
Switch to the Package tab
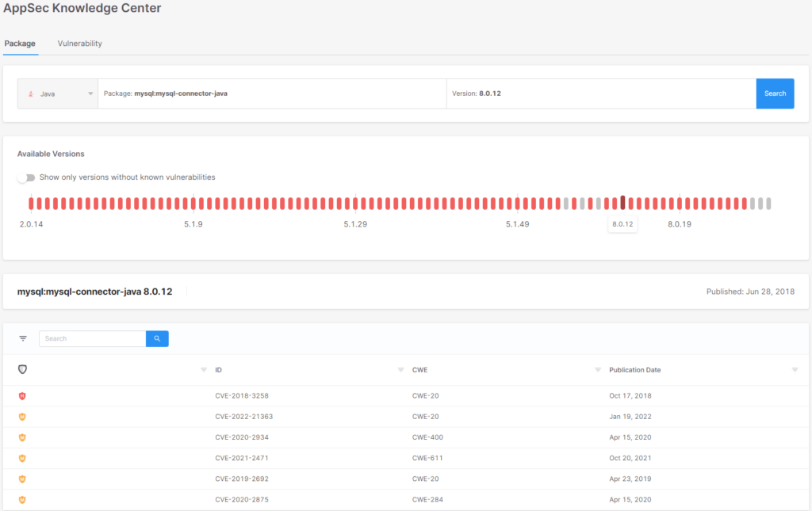tap(20, 44)
